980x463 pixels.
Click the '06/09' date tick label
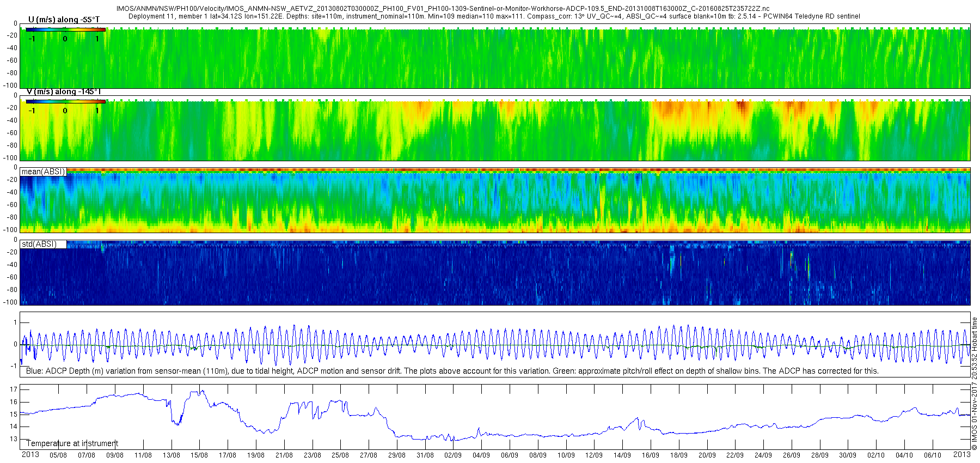click(510, 455)
